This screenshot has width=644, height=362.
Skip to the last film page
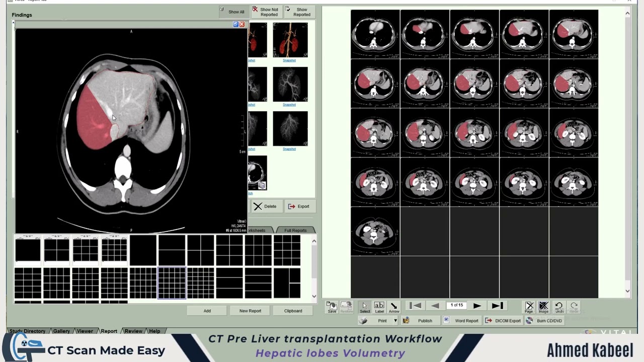point(497,305)
